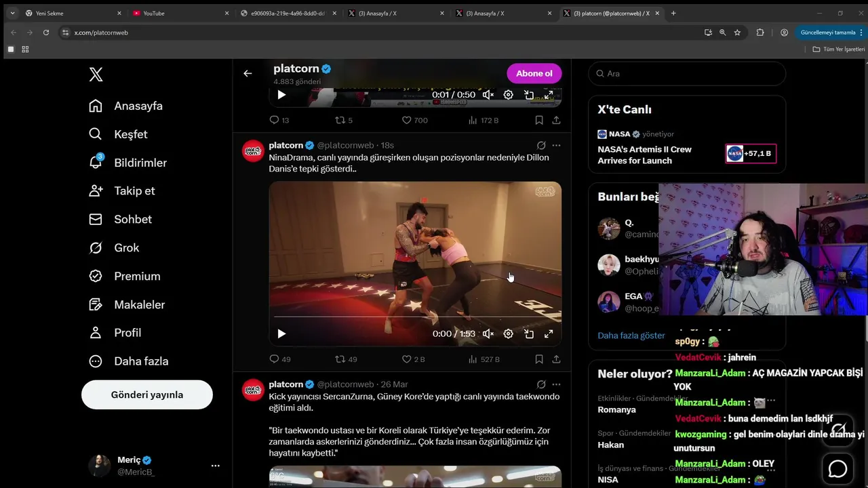Screen dimensions: 868x488
Task: Seek on wrestling video progress bar
Action: pos(415,317)
